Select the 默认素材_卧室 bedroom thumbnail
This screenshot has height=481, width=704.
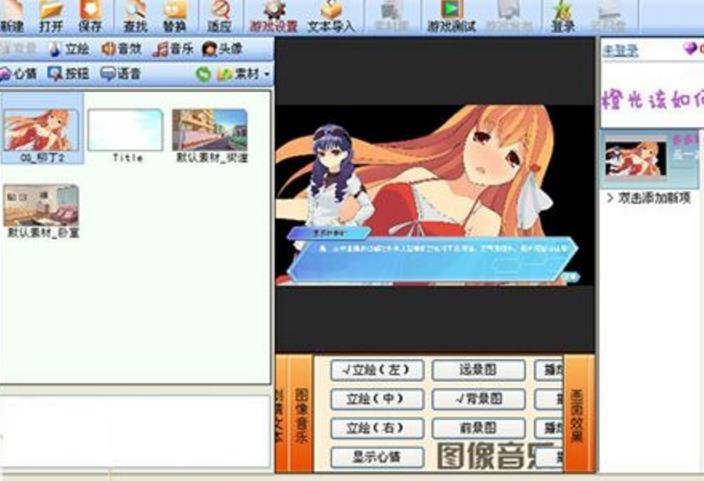tap(42, 210)
